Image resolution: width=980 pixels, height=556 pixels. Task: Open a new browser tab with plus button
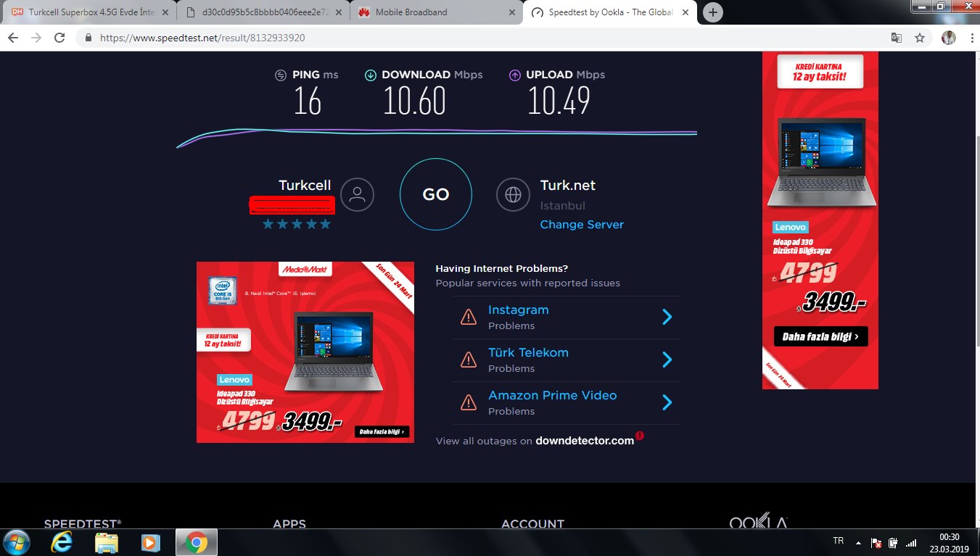point(713,12)
